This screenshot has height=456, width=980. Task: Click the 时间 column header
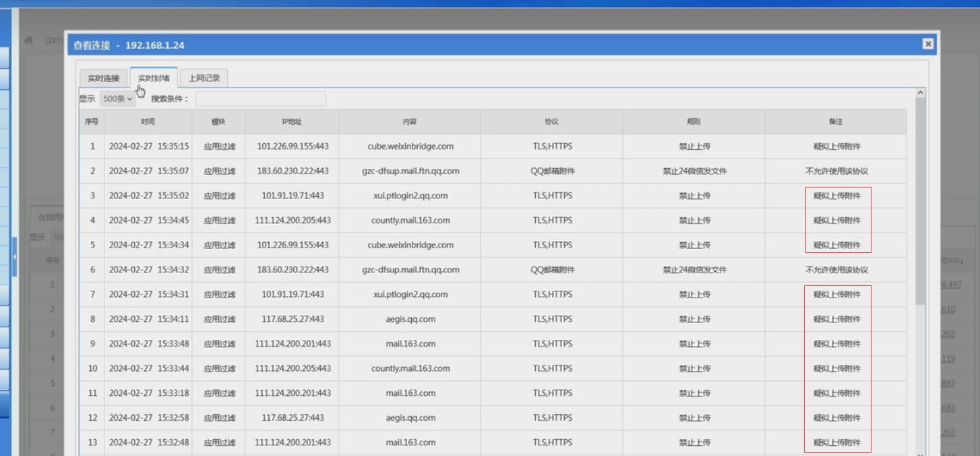click(148, 122)
